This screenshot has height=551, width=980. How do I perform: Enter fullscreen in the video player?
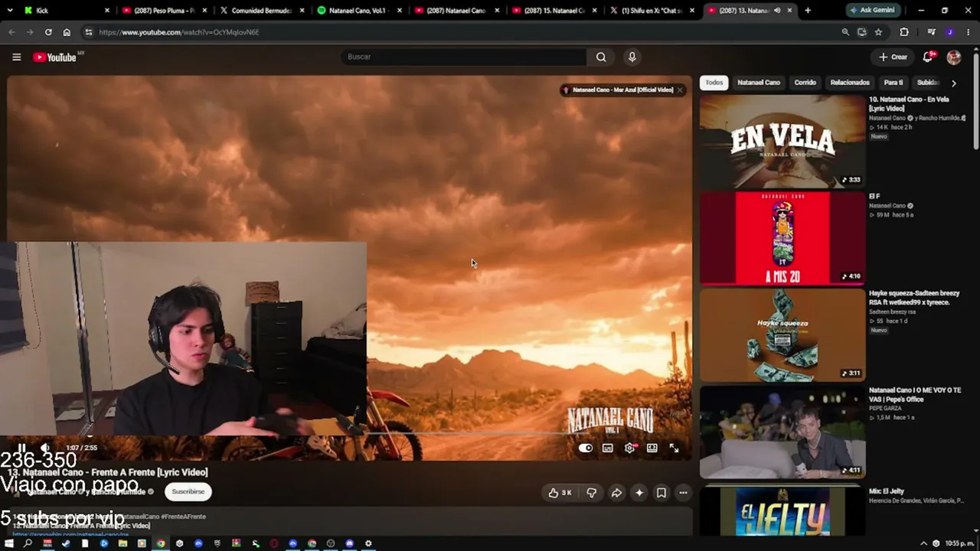(674, 448)
